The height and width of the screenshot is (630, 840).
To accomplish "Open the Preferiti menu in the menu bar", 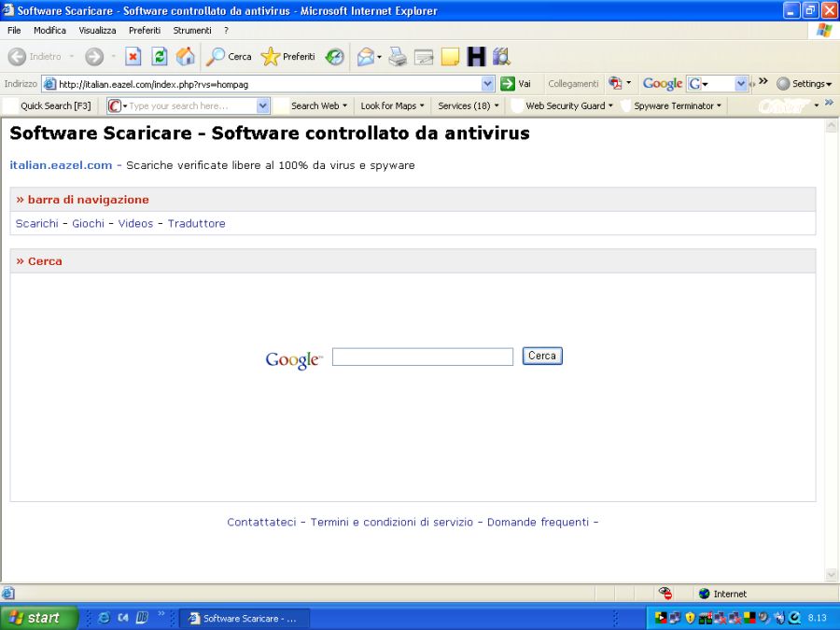I will (x=145, y=31).
